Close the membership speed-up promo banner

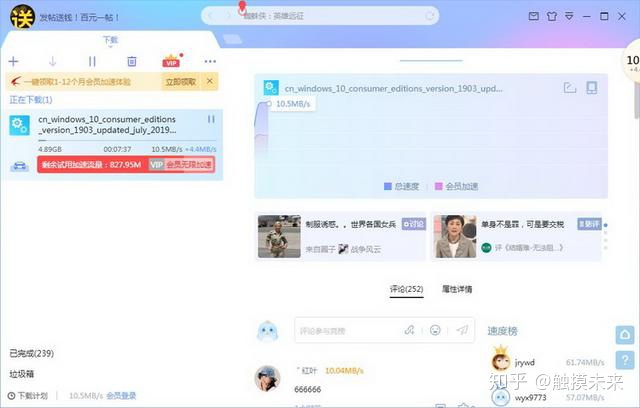pyautogui.click(x=209, y=81)
